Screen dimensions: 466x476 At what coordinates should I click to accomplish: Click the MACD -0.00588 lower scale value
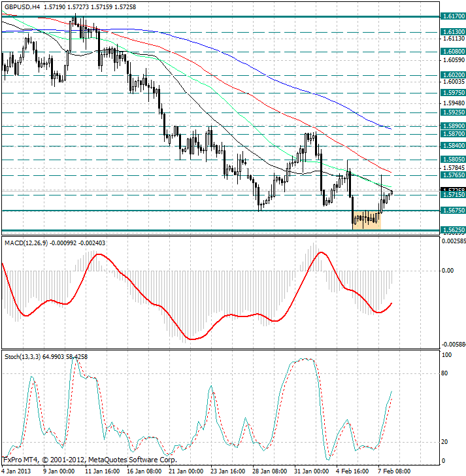click(454, 344)
